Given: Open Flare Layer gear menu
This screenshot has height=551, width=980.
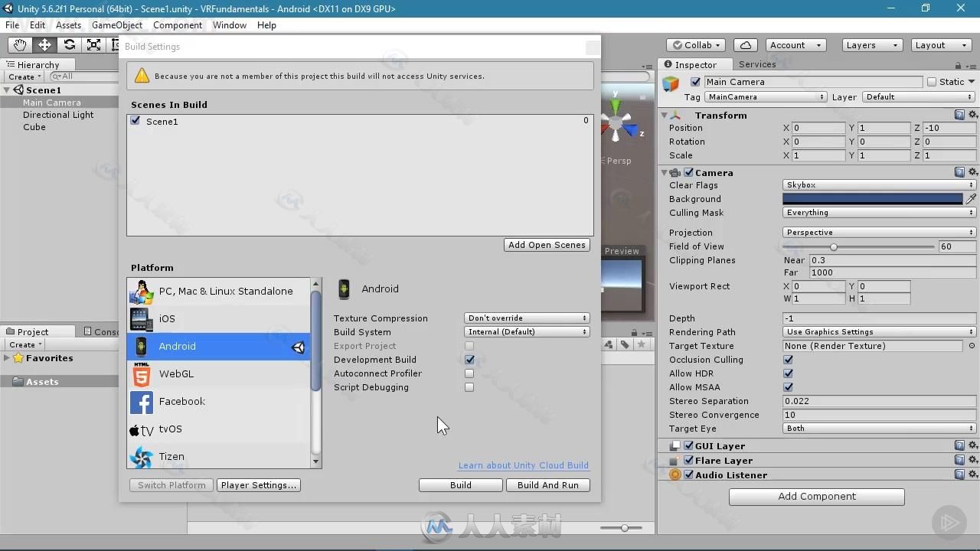Looking at the screenshot, I should [x=973, y=460].
